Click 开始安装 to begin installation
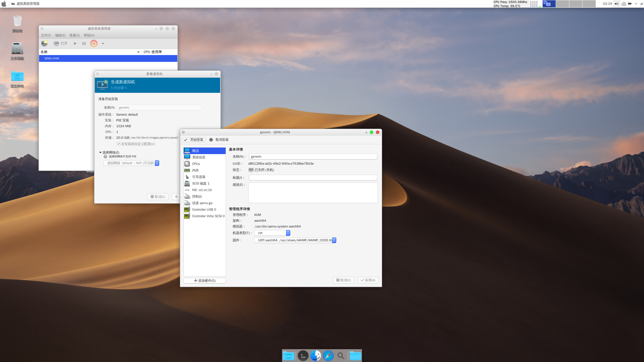Image resolution: width=644 pixels, height=362 pixels. coord(194,140)
